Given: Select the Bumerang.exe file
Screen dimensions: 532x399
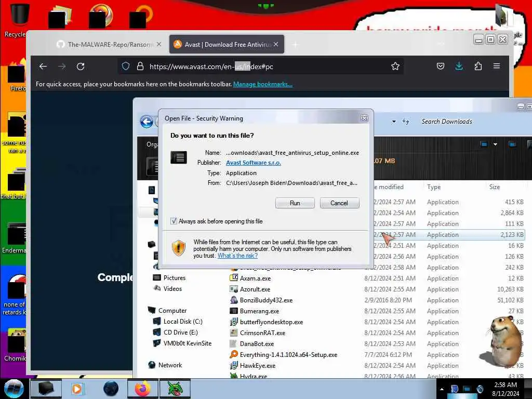Looking at the screenshot, I should tap(259, 311).
